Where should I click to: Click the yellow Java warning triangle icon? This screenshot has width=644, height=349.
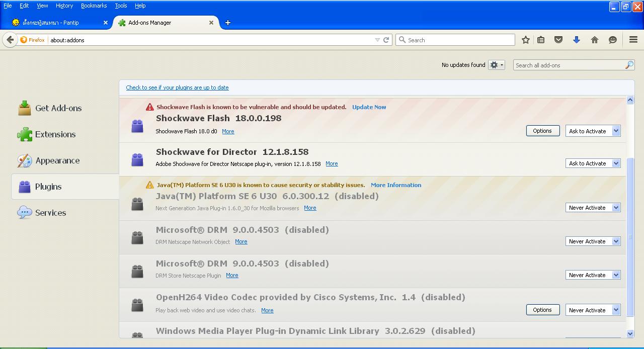point(150,185)
